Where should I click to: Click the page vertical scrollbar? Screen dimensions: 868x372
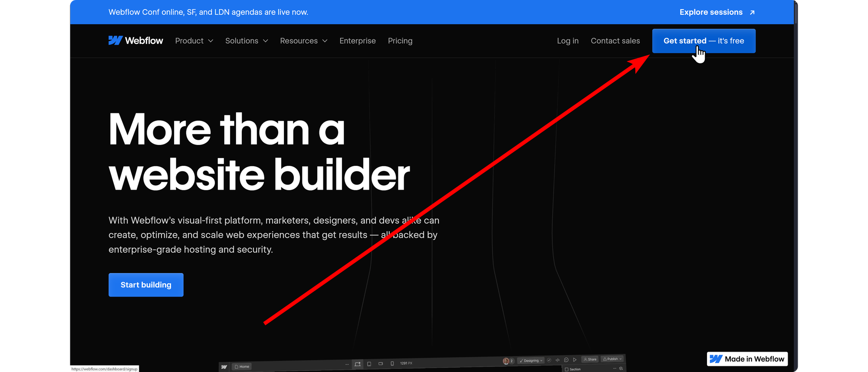(796, 13)
